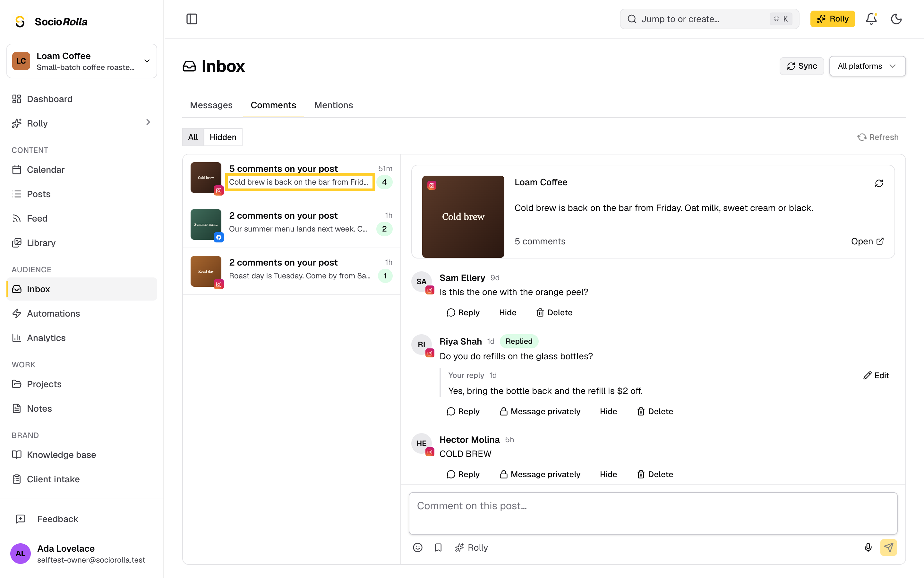
Task: Select the Hidden comments filter
Action: click(223, 137)
